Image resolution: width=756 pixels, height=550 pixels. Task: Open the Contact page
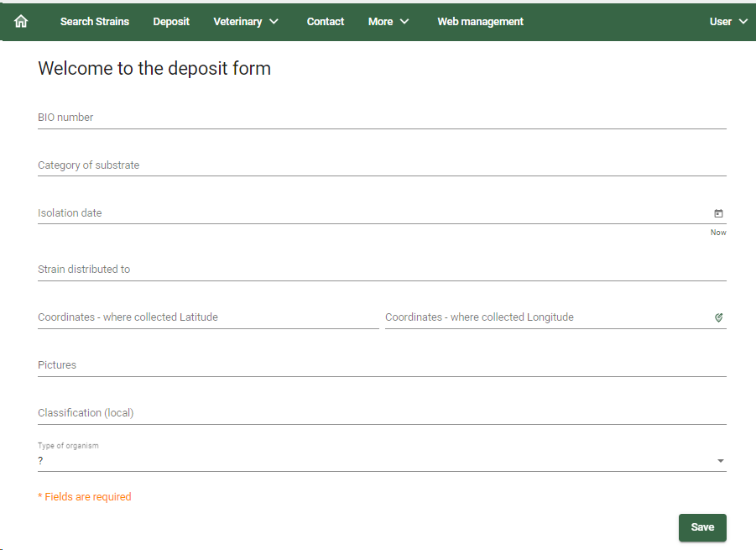click(326, 21)
